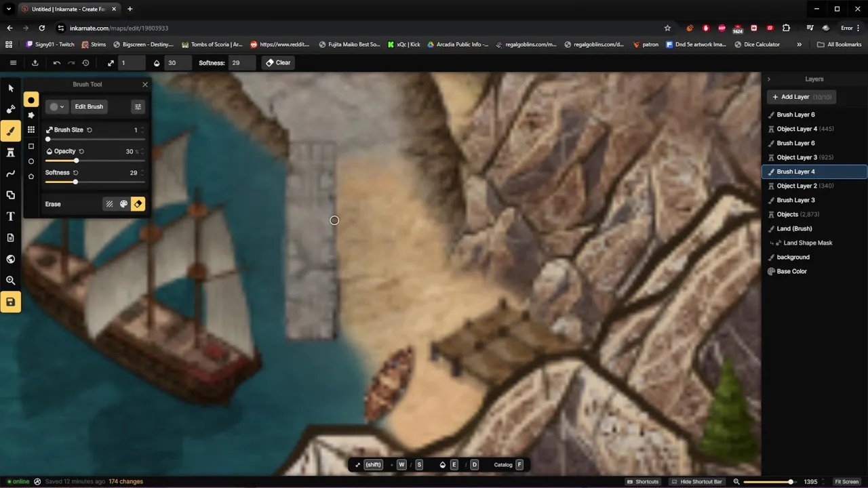Move the Brush Size slider handle
Screen dimensions: 868x488
pos(47,139)
